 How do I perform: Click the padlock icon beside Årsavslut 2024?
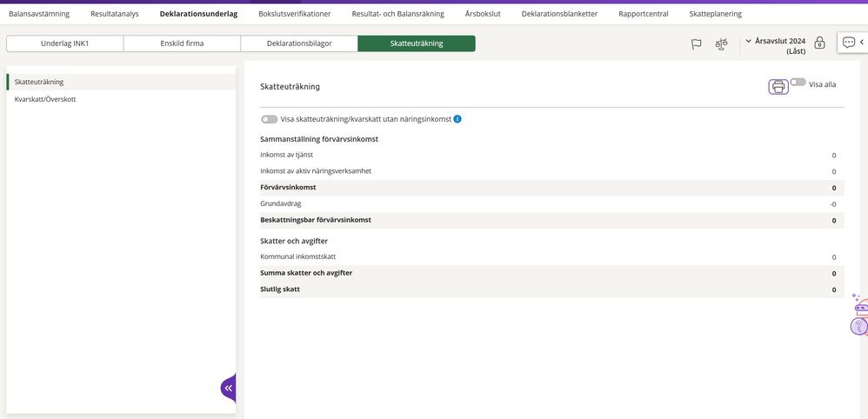pyautogui.click(x=819, y=43)
